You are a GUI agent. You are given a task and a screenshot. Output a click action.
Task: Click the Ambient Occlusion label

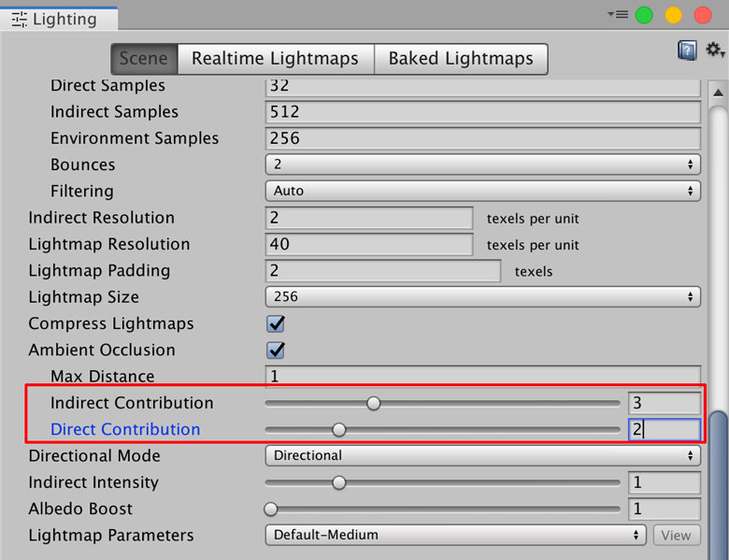point(102,351)
